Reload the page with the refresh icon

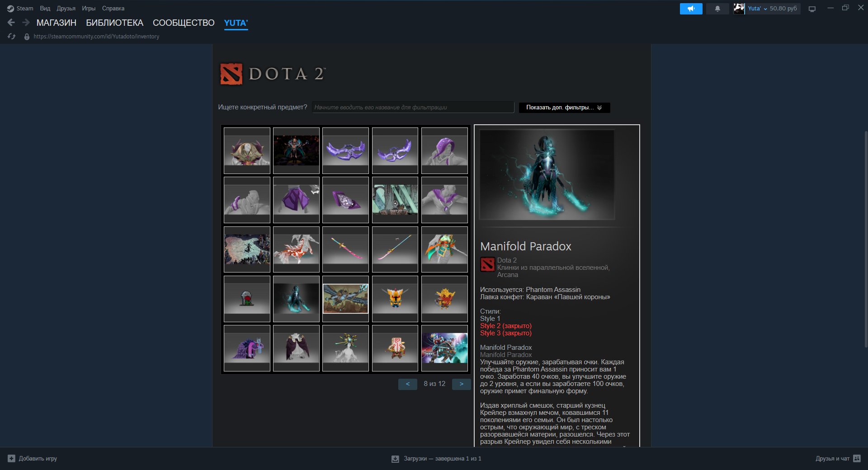point(12,37)
